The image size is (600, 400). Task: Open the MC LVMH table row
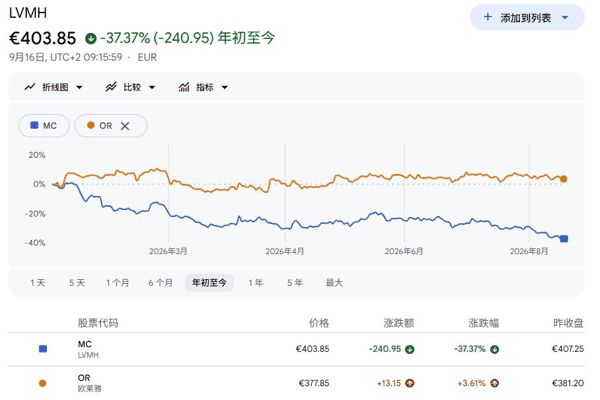point(297,349)
